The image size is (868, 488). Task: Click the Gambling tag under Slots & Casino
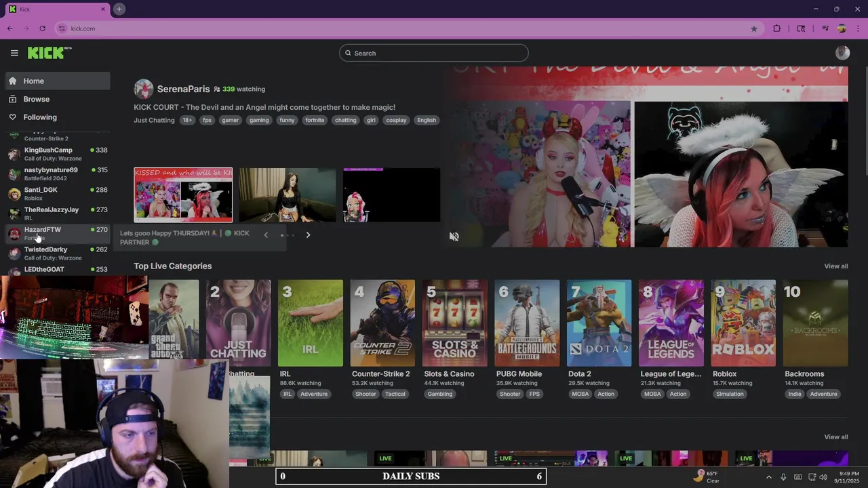(440, 394)
